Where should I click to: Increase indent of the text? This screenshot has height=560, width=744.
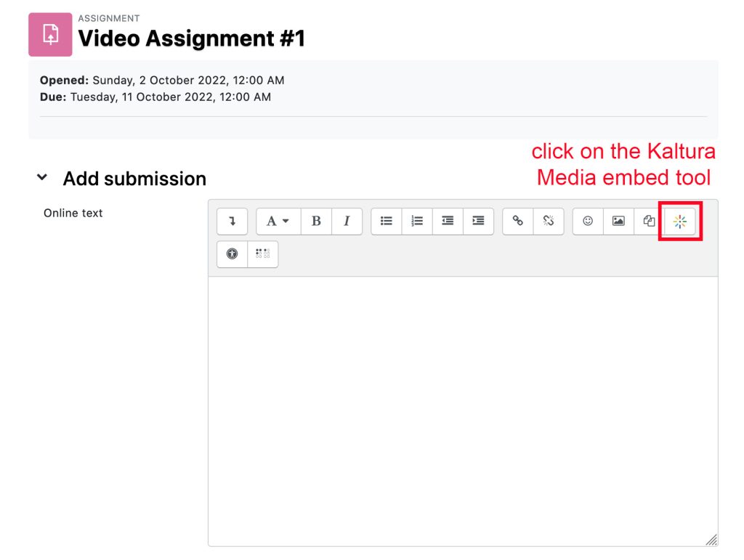click(x=477, y=222)
